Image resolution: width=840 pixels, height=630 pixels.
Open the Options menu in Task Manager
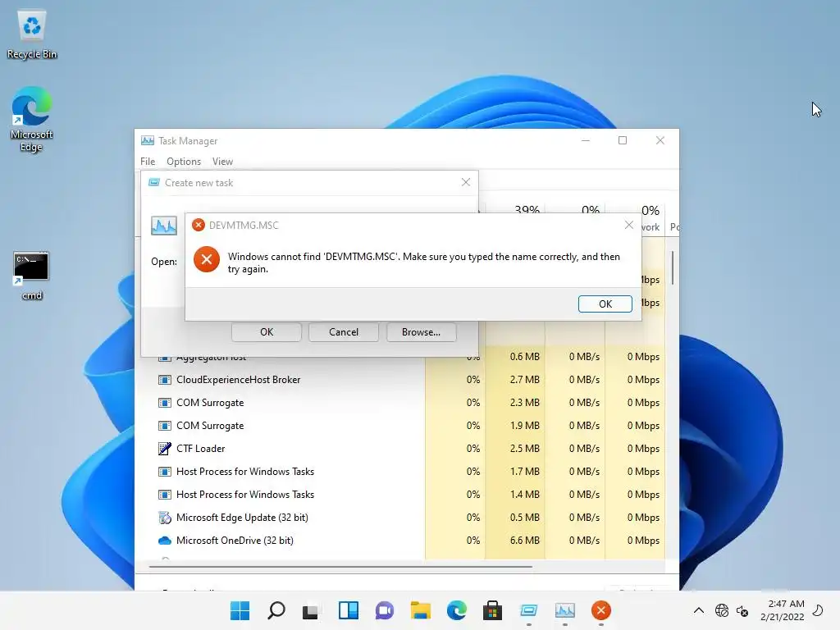[x=184, y=162]
